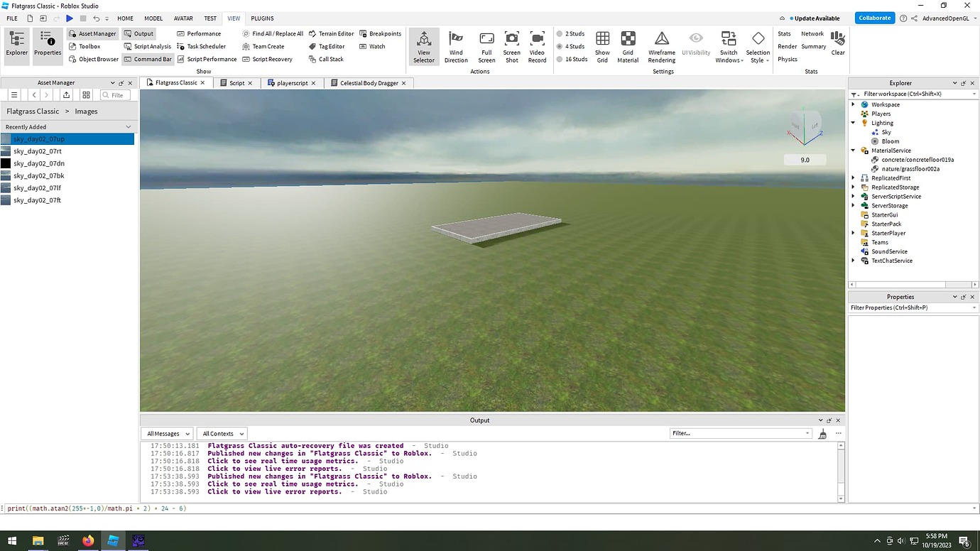
Task: Collapse the Lighting item in Explorer
Action: pos(852,122)
